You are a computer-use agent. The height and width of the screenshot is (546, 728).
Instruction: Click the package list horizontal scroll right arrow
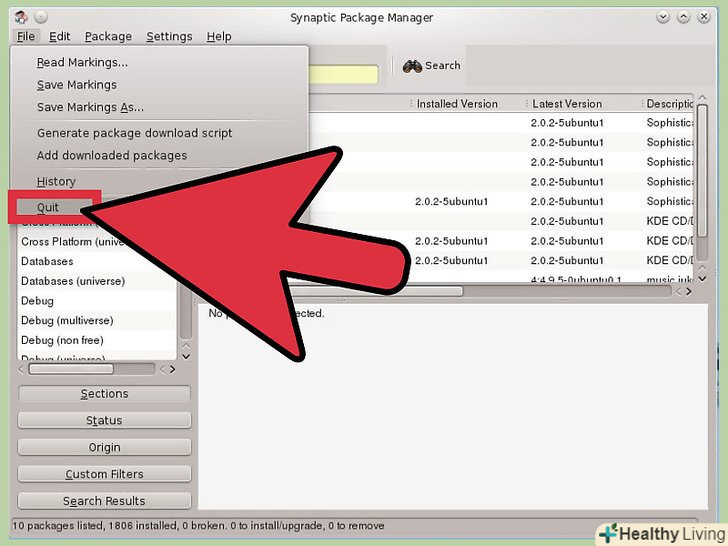tap(689, 292)
